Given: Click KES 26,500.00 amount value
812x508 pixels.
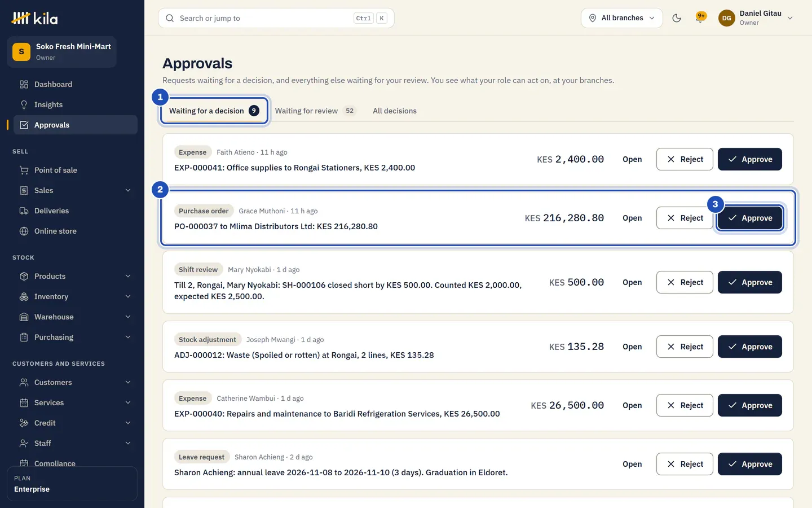Looking at the screenshot, I should pos(567,405).
